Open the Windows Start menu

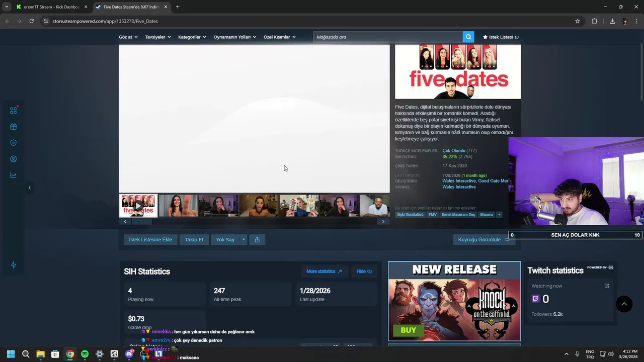(x=11, y=354)
